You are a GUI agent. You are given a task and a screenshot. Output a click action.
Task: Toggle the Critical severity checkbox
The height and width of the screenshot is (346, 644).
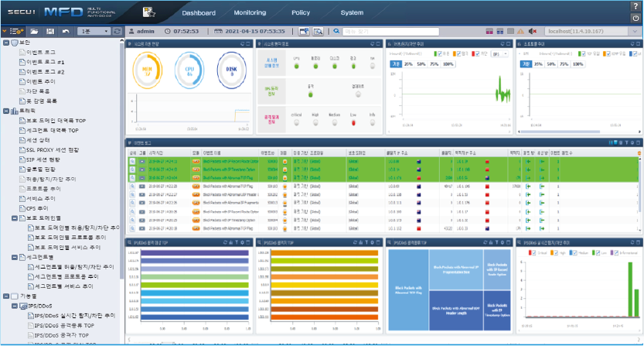pyautogui.click(x=534, y=252)
